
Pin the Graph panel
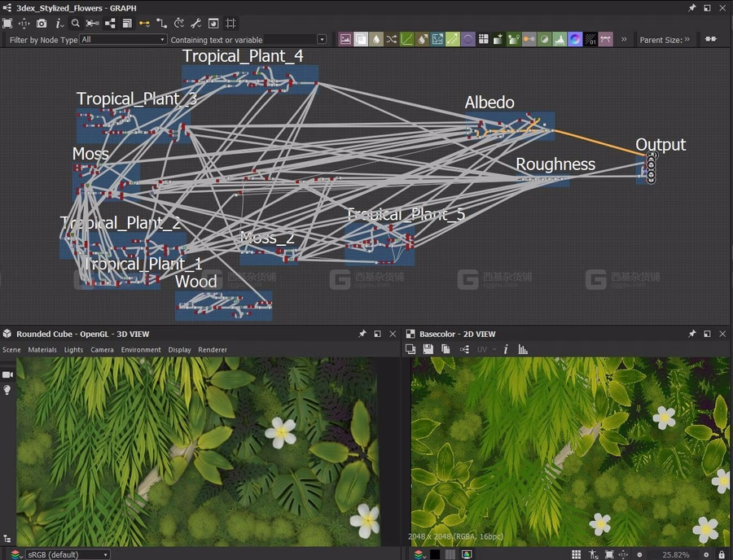[691, 8]
